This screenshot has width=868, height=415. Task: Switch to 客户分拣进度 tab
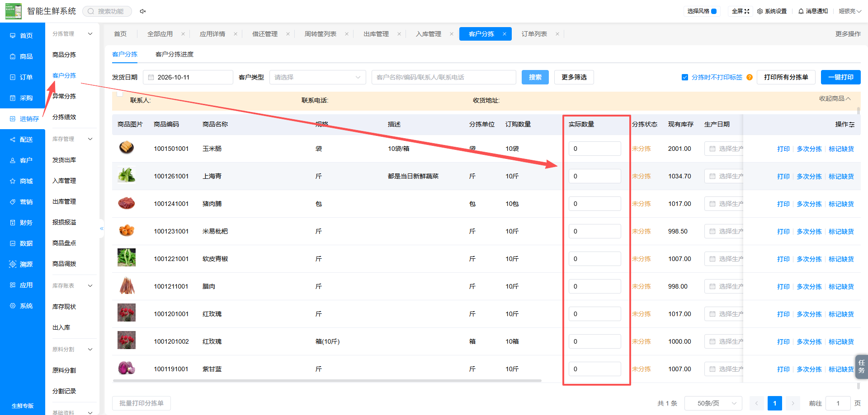click(175, 54)
